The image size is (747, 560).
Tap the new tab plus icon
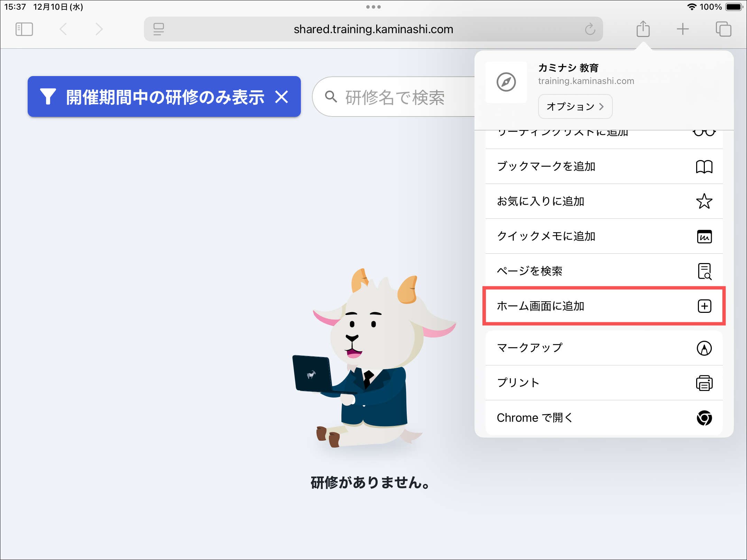683,29
